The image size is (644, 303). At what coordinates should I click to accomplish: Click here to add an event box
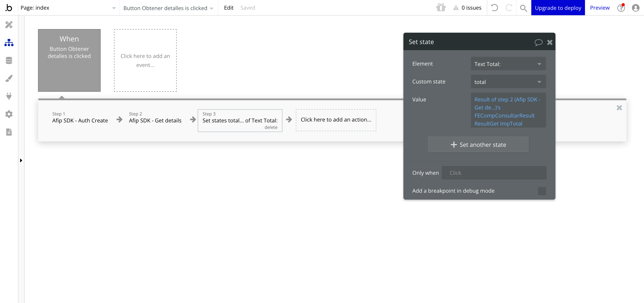point(145,60)
